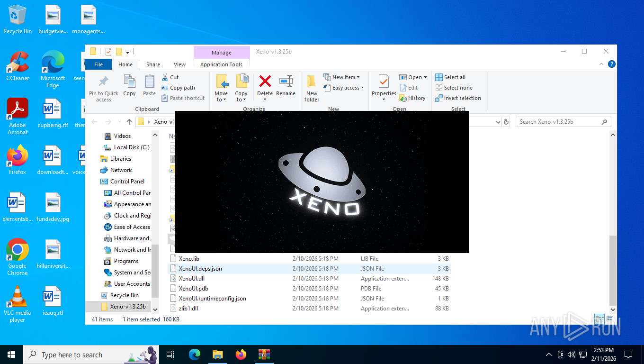The width and height of the screenshot is (644, 364).
Task: Open the Windows Start button
Action: (x=11, y=355)
